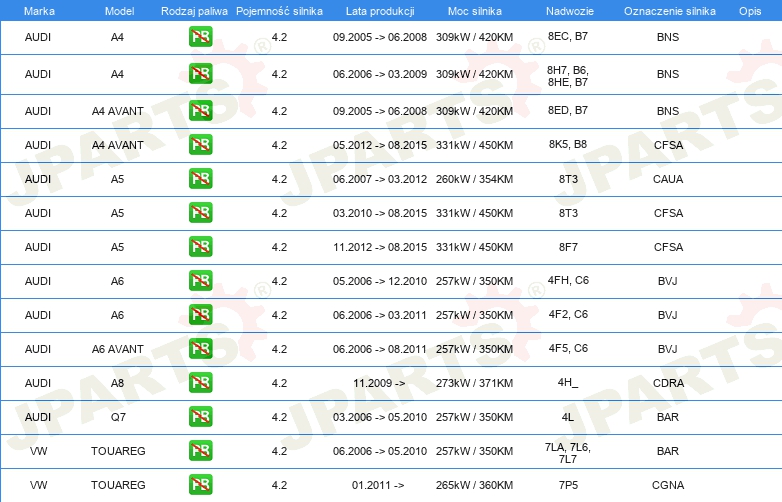Select the CDRA engine code cell

coord(668,383)
